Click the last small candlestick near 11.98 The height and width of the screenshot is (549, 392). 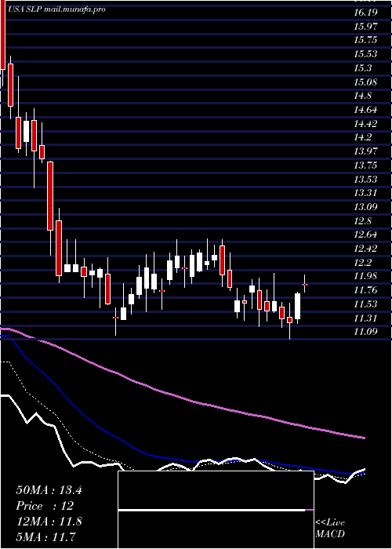305,284
